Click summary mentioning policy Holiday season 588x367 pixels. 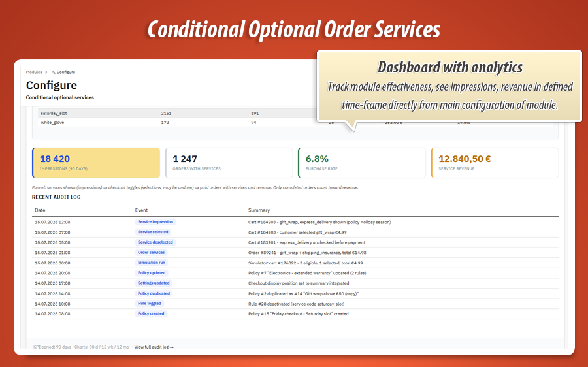click(x=319, y=222)
